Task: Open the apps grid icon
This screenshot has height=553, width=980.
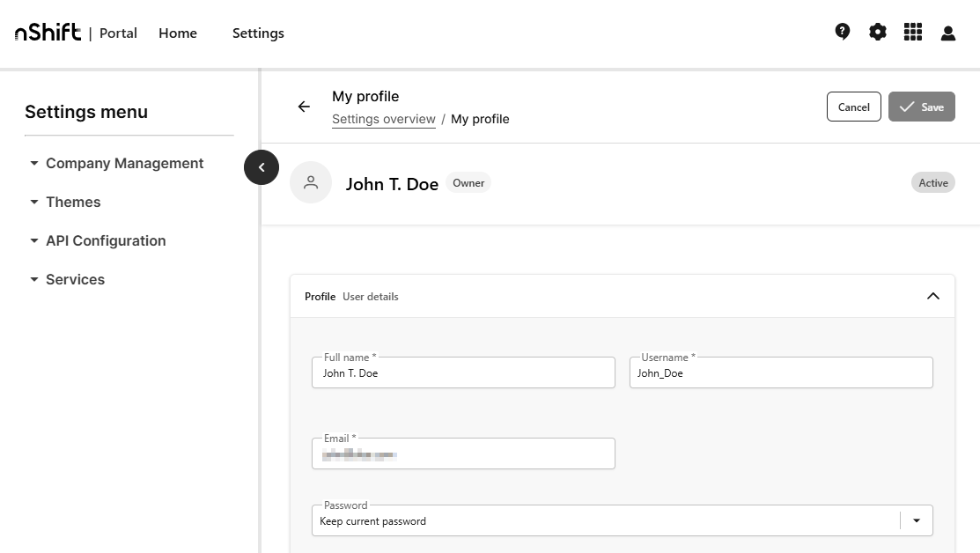Action: (912, 31)
